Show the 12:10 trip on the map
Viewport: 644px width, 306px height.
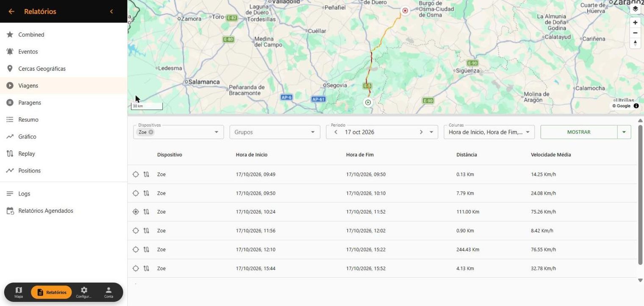point(136,250)
